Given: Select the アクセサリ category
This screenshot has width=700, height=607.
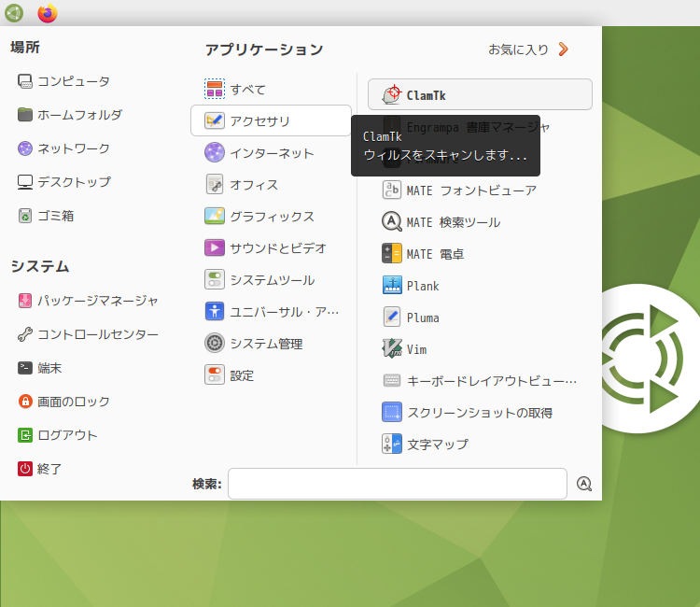Looking at the screenshot, I should point(271,120).
